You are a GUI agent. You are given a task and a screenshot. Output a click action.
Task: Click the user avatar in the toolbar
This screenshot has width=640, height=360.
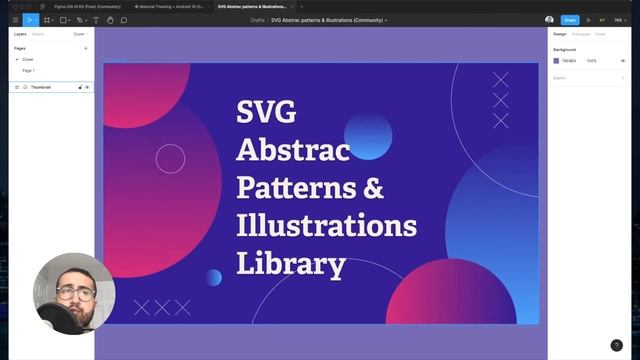click(549, 20)
